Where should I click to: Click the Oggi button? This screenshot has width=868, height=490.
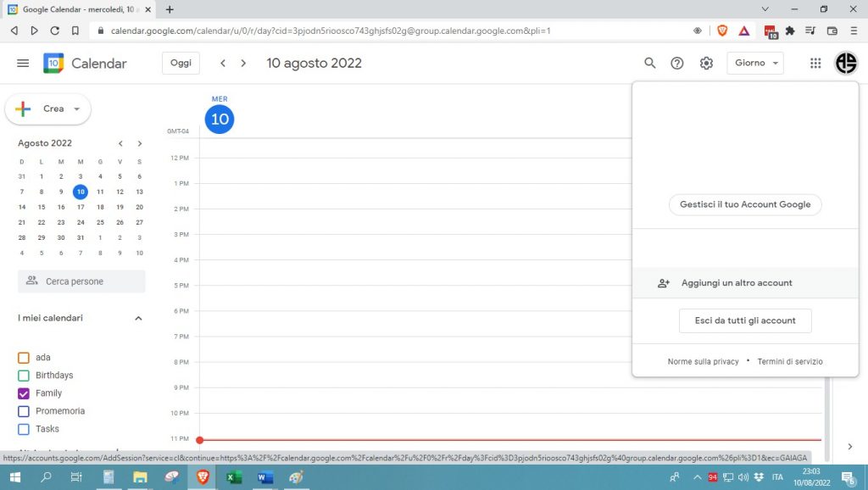[x=181, y=64]
